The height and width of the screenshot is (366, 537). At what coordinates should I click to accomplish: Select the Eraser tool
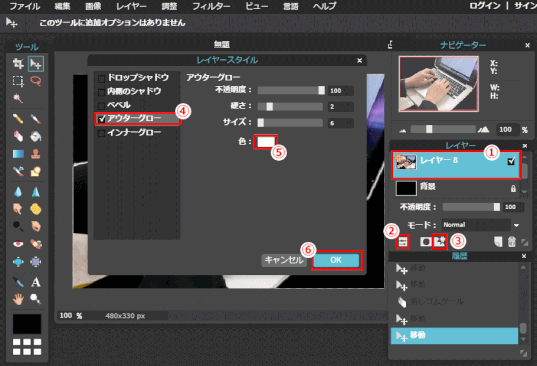click(18, 137)
